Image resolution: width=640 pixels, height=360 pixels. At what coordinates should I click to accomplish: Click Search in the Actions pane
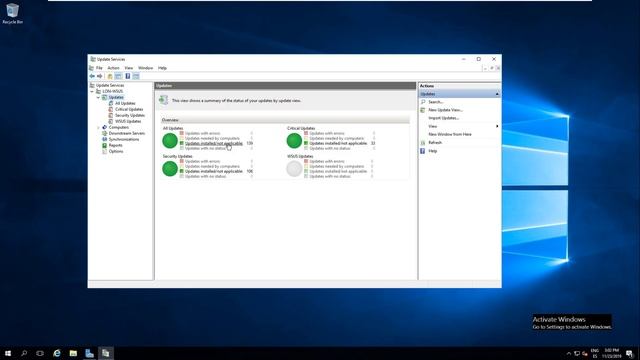[x=435, y=102]
